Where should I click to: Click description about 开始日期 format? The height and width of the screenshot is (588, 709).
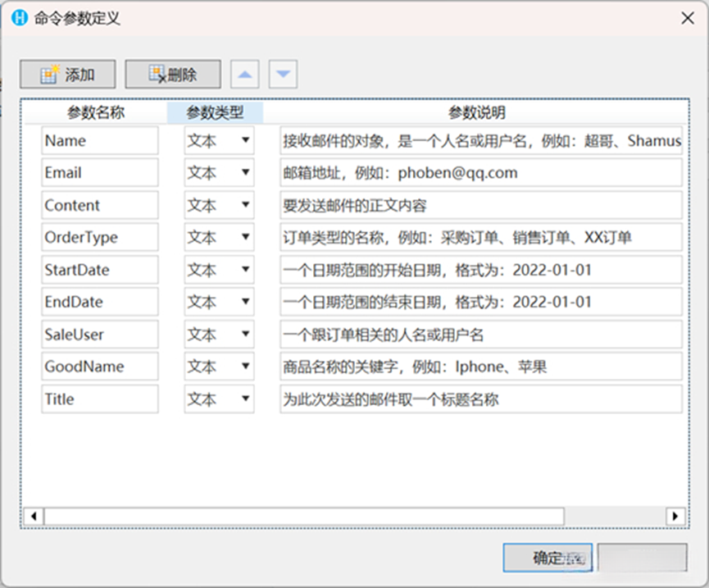481,270
